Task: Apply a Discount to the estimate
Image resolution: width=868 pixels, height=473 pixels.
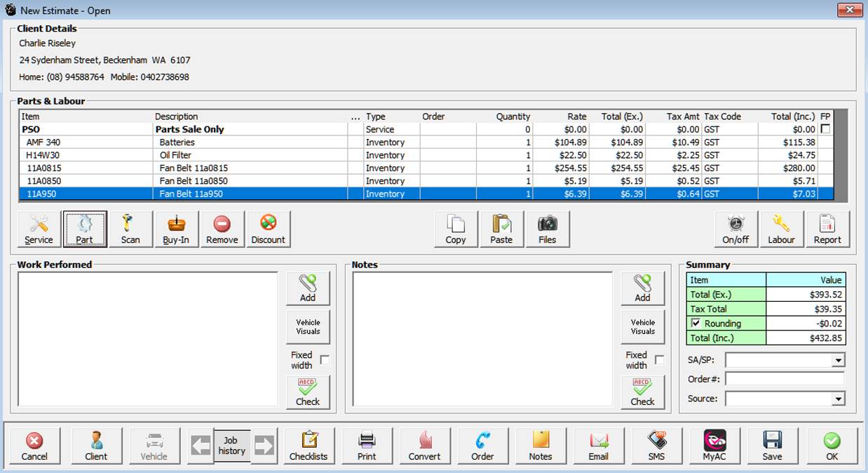Action: 268,229
